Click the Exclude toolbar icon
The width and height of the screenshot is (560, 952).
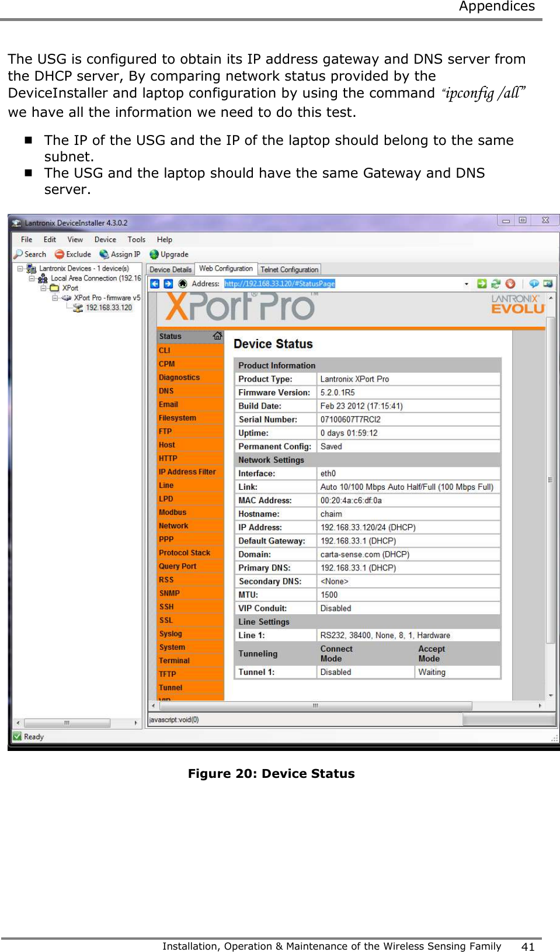tap(59, 254)
